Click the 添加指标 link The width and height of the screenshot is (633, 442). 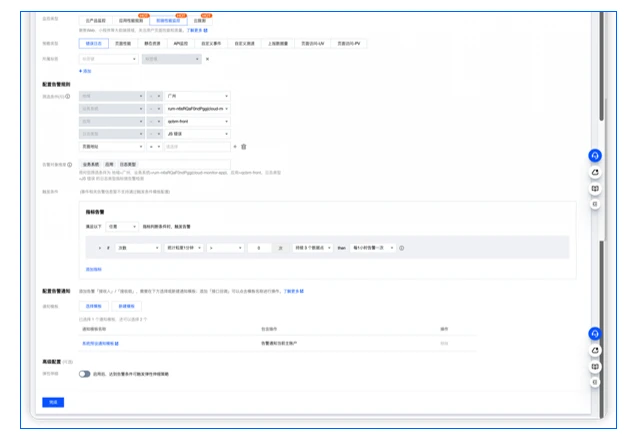94,269
